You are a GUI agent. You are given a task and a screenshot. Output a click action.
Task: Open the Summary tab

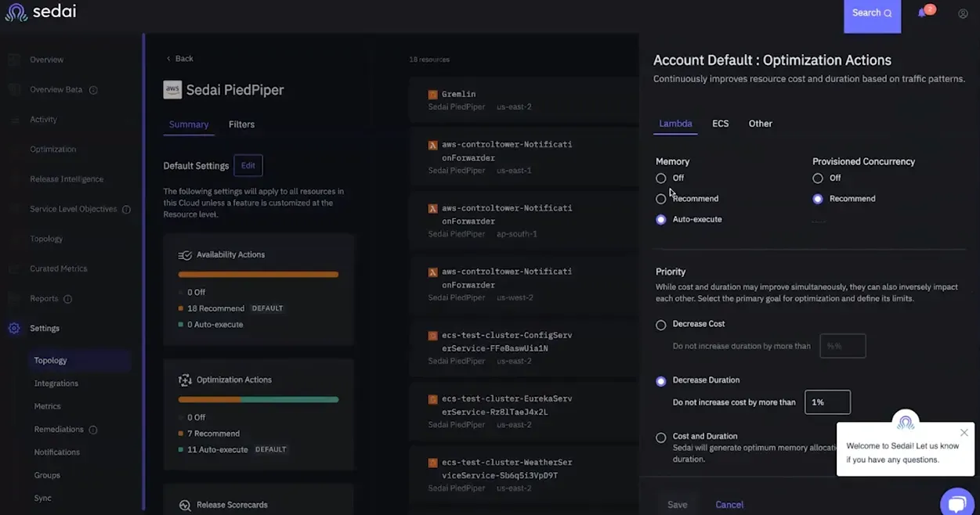click(189, 124)
